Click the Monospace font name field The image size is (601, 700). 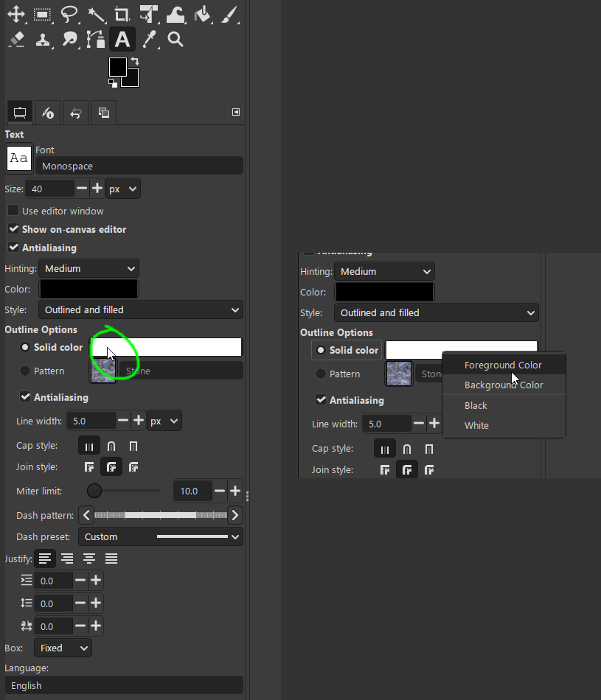point(139,166)
